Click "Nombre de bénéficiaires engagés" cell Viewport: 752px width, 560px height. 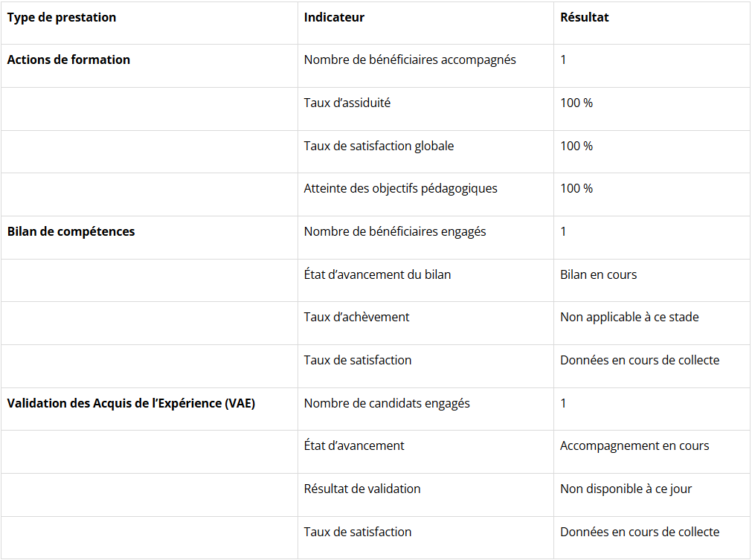coord(395,231)
